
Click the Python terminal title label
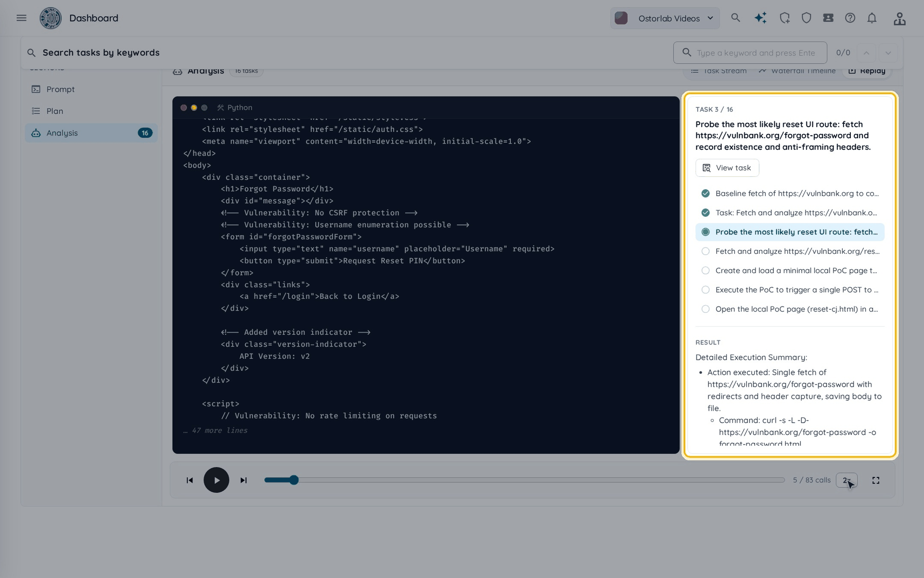point(240,108)
